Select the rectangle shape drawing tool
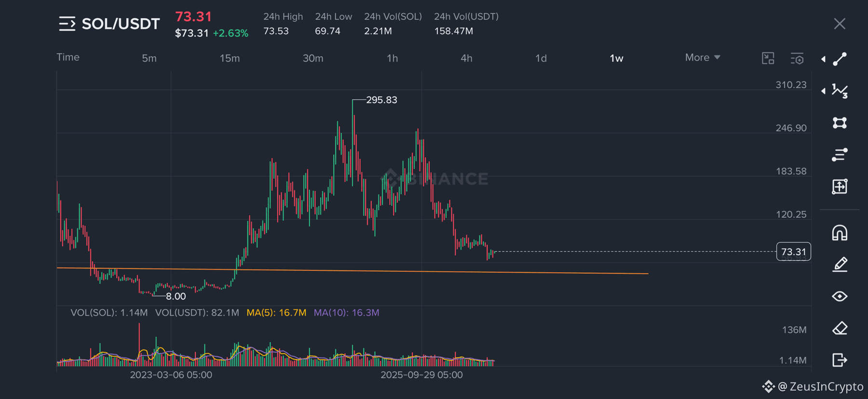This screenshot has height=399, width=868. [840, 123]
